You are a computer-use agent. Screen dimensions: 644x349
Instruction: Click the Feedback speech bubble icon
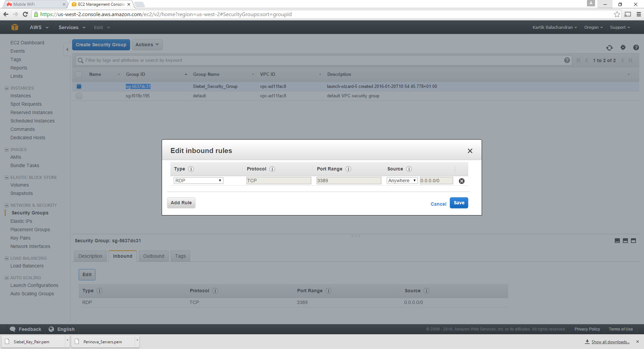coord(13,329)
